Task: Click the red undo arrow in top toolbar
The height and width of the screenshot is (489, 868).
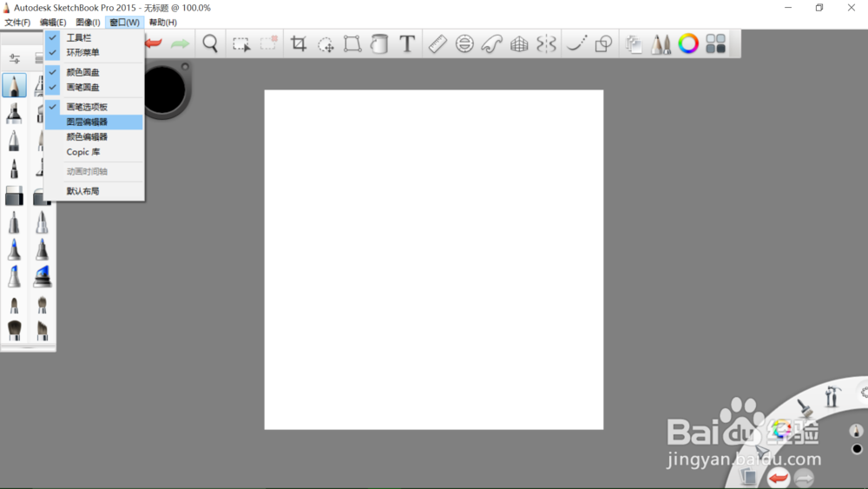Action: [x=154, y=43]
